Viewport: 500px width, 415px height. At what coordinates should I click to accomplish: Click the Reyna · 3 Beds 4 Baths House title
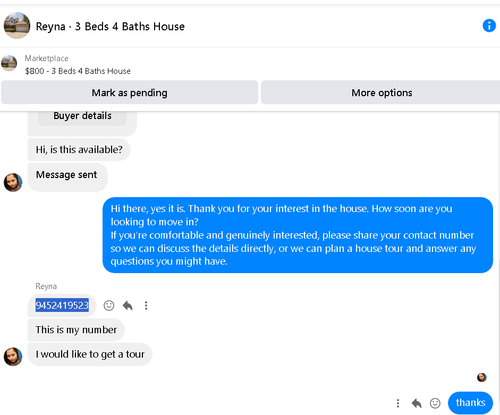coord(110,26)
